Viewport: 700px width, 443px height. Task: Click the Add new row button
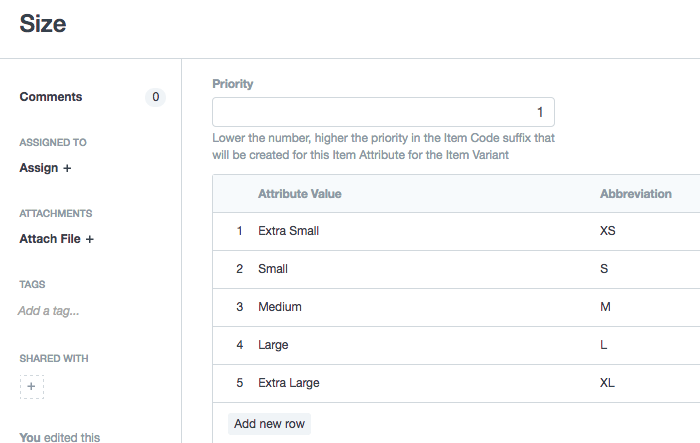269,424
